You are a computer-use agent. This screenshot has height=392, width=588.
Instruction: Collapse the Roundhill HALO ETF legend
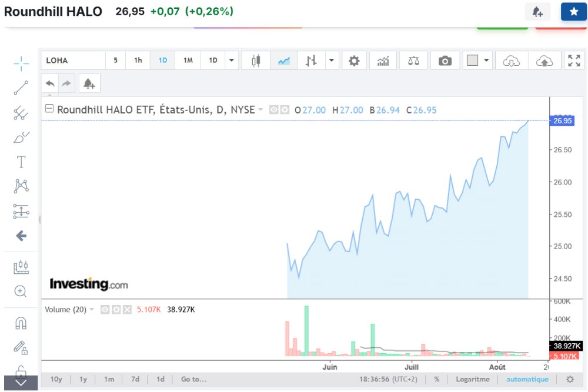49,109
